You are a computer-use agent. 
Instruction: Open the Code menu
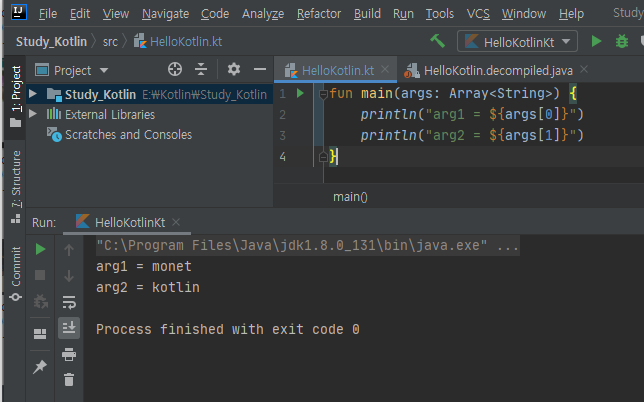click(215, 14)
